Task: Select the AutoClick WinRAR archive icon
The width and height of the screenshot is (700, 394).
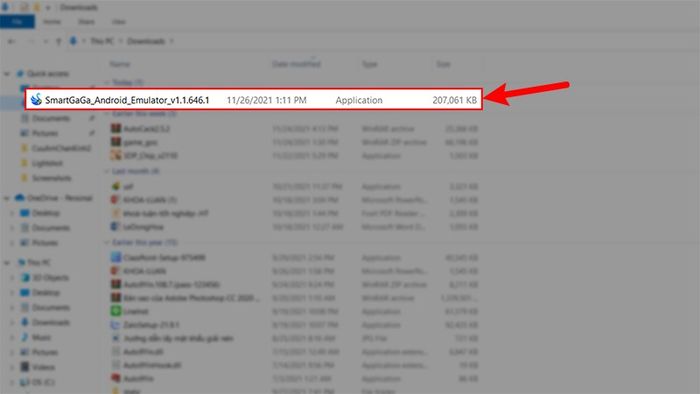Action: point(116,129)
